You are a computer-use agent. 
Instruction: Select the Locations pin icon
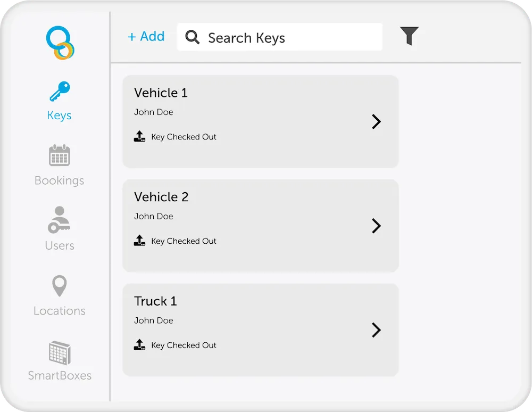pos(59,286)
